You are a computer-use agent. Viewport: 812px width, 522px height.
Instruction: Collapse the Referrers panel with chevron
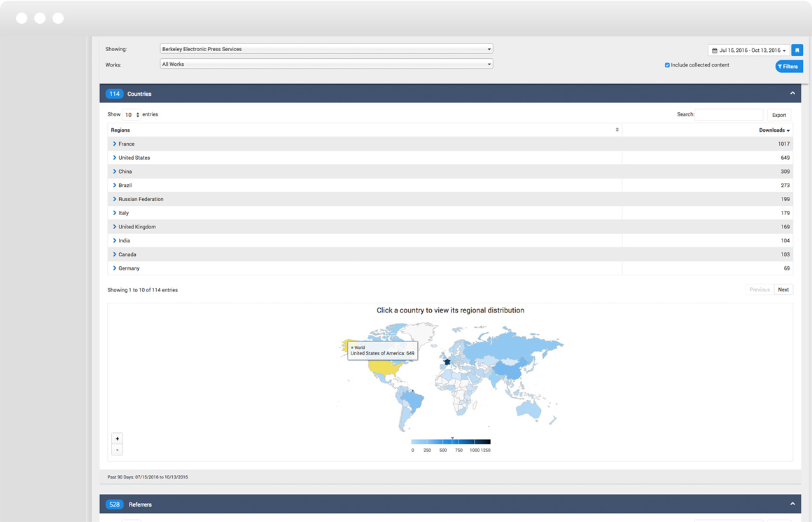pyautogui.click(x=792, y=504)
